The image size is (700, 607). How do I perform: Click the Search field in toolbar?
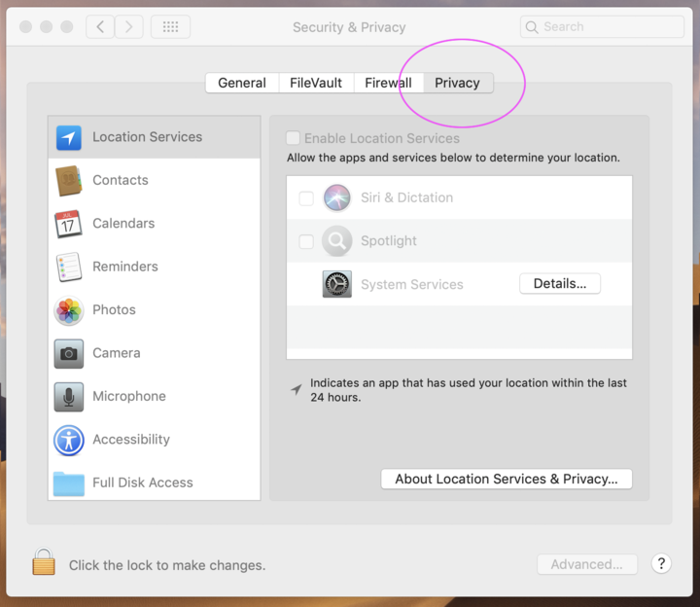click(603, 27)
